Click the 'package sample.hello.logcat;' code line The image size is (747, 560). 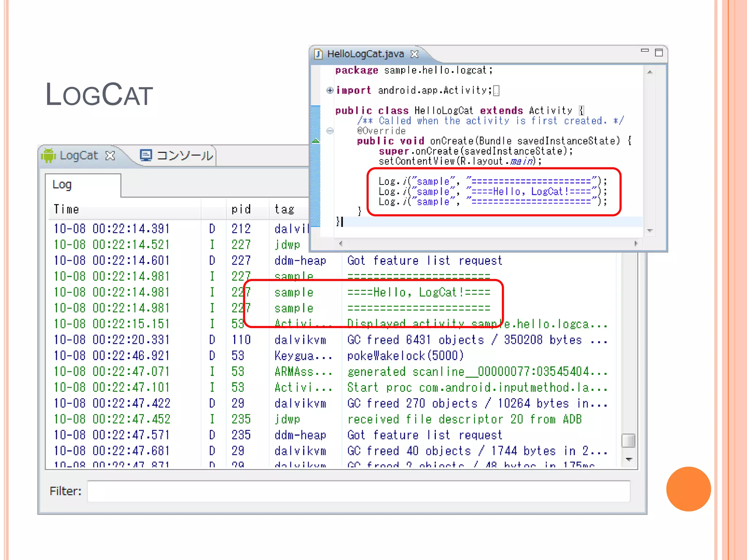[414, 70]
